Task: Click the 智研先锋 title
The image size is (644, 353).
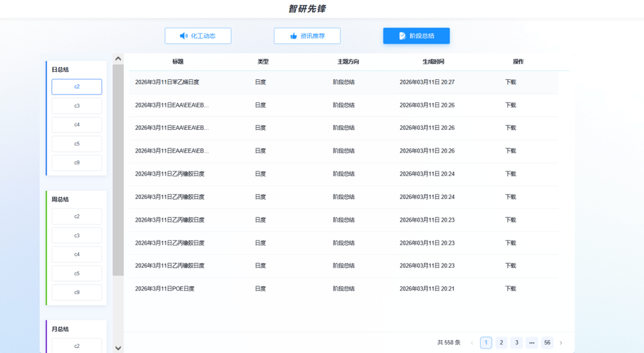Action: point(307,9)
